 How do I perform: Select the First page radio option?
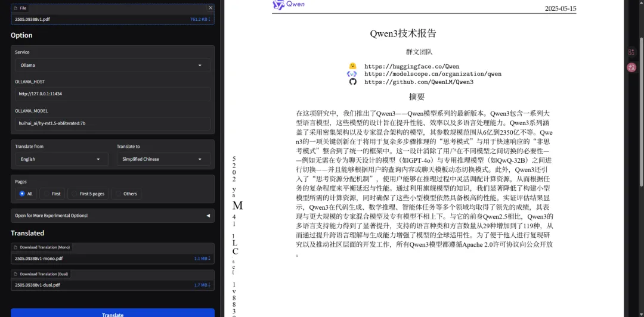pyautogui.click(x=52, y=194)
